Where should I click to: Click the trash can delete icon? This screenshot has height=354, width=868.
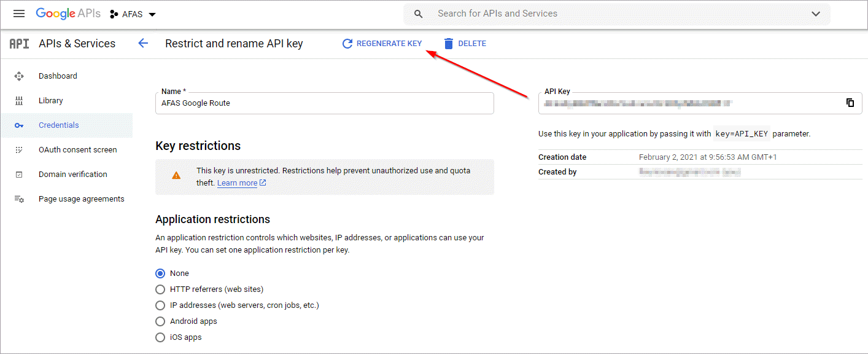coord(449,44)
